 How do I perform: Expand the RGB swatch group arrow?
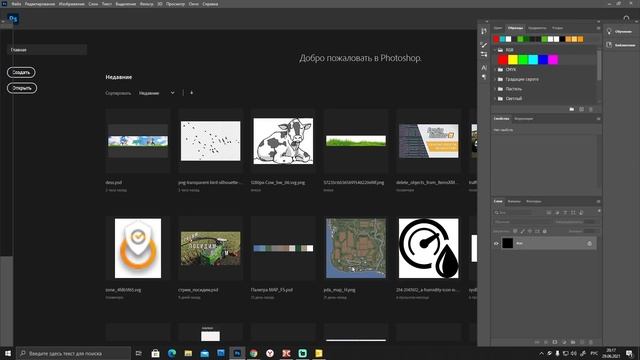(x=495, y=50)
